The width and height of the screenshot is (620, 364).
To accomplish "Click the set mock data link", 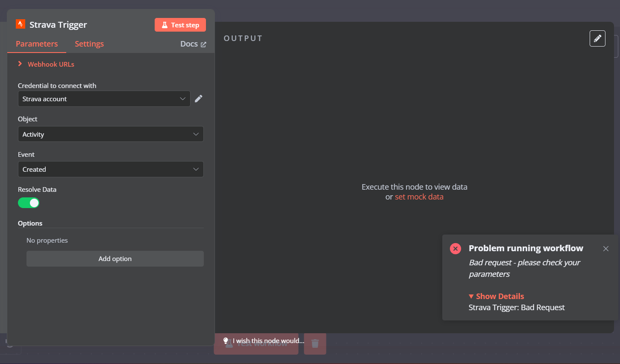I will [419, 197].
